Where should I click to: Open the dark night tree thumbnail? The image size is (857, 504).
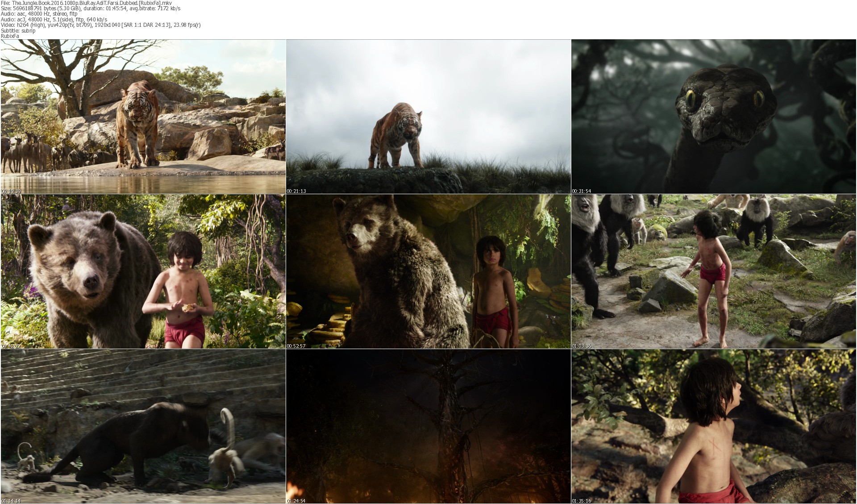pos(428,426)
